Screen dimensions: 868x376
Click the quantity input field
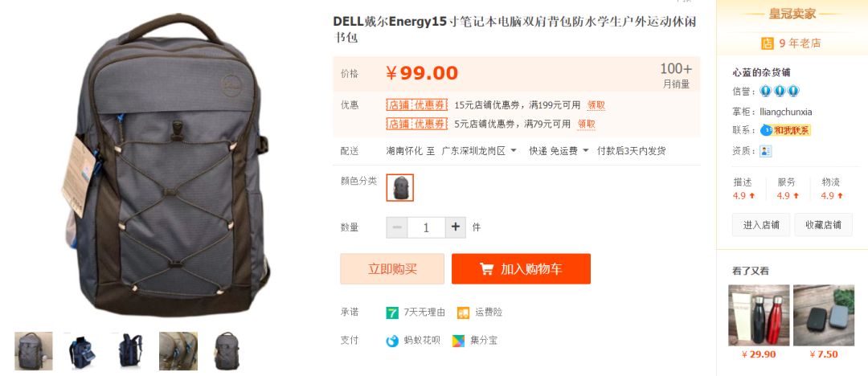pyautogui.click(x=426, y=227)
